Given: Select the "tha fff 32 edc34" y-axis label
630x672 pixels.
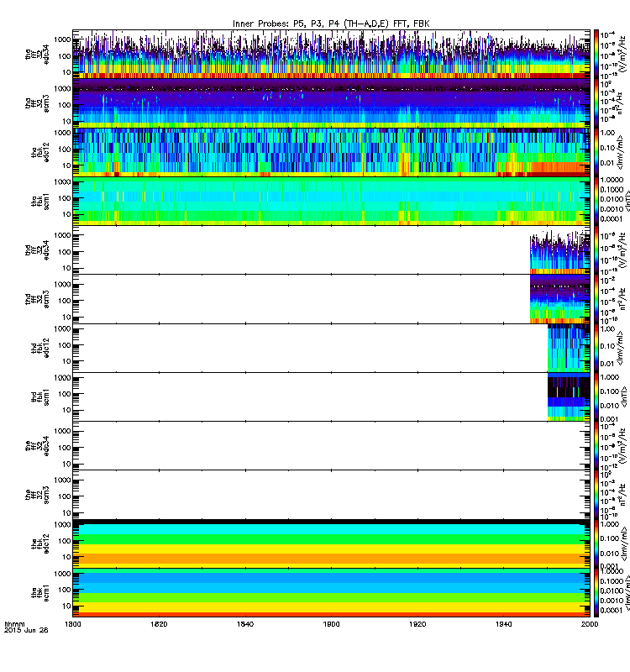Looking at the screenshot, I should click(x=37, y=55).
